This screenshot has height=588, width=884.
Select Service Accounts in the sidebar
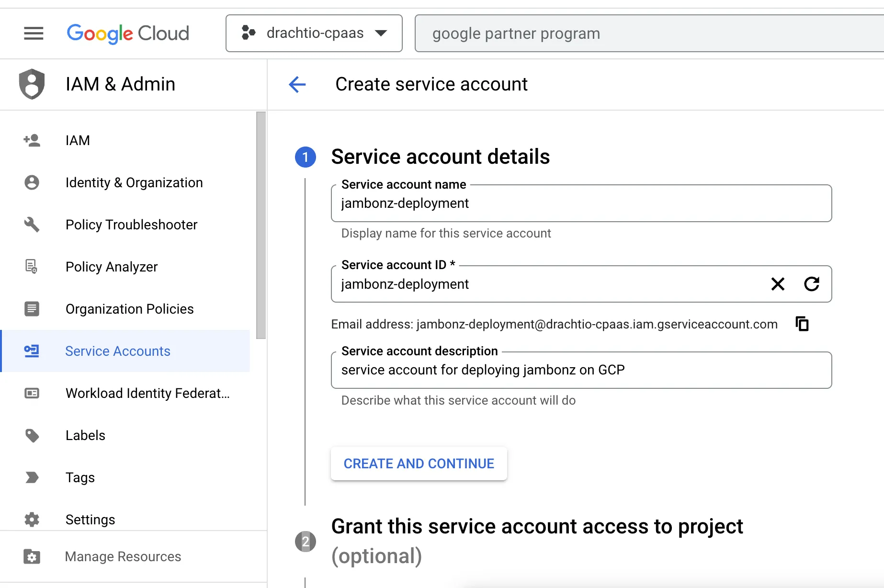[125, 351]
